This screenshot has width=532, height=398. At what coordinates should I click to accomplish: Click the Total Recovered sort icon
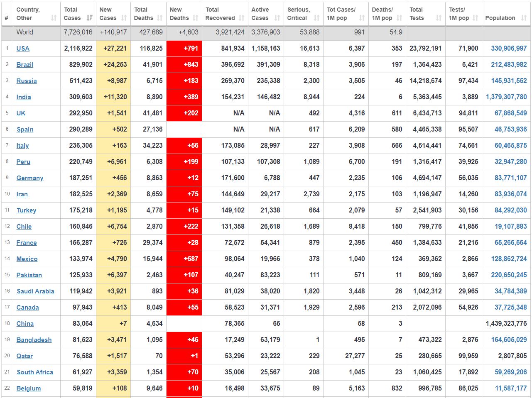click(x=242, y=18)
